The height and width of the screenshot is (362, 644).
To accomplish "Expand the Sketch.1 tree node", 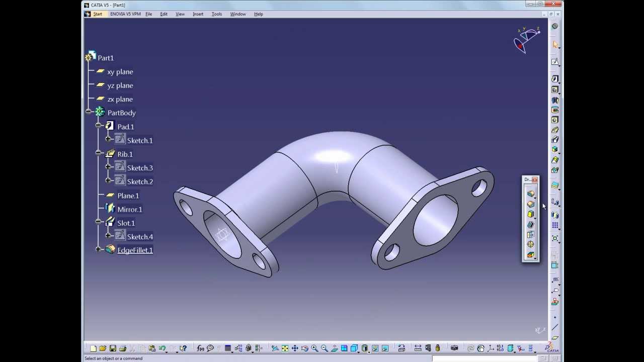I will (108, 139).
